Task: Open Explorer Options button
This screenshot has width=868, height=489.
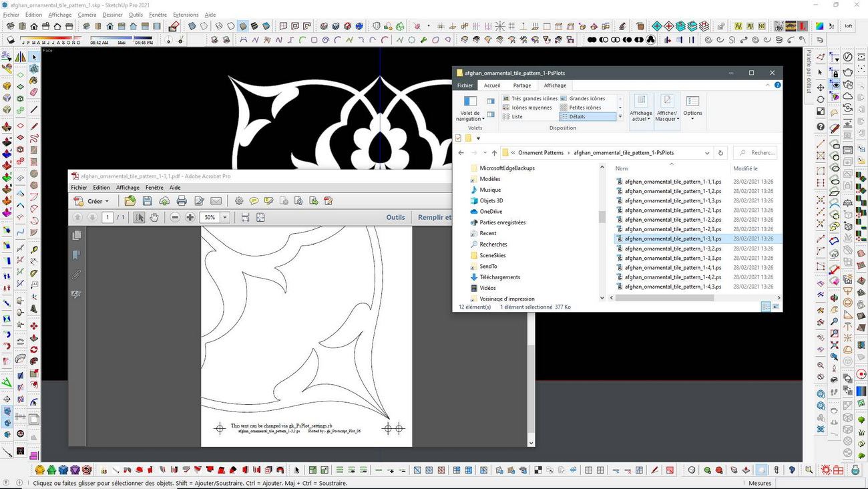Action: (x=692, y=106)
